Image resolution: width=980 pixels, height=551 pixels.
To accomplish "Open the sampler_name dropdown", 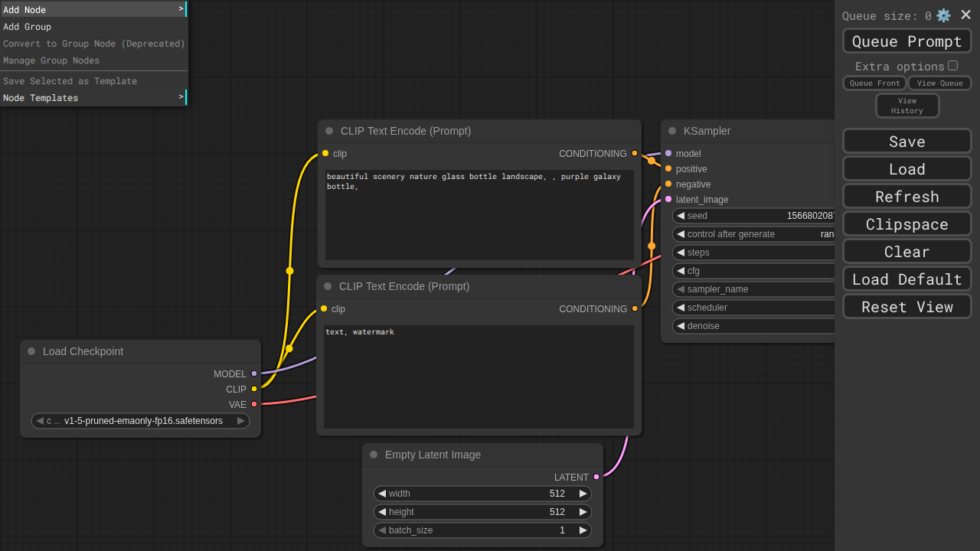I will click(x=754, y=289).
